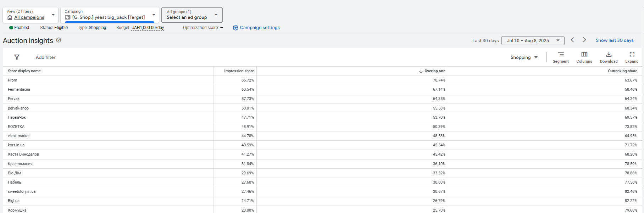
Task: Click the Shopping campaign tag icon
Action: [x=68, y=17]
